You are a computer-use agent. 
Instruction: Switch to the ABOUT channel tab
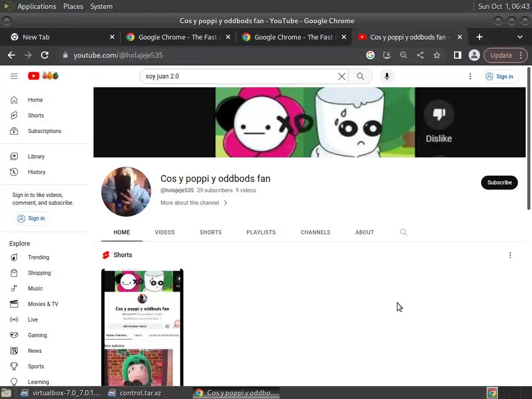365,232
